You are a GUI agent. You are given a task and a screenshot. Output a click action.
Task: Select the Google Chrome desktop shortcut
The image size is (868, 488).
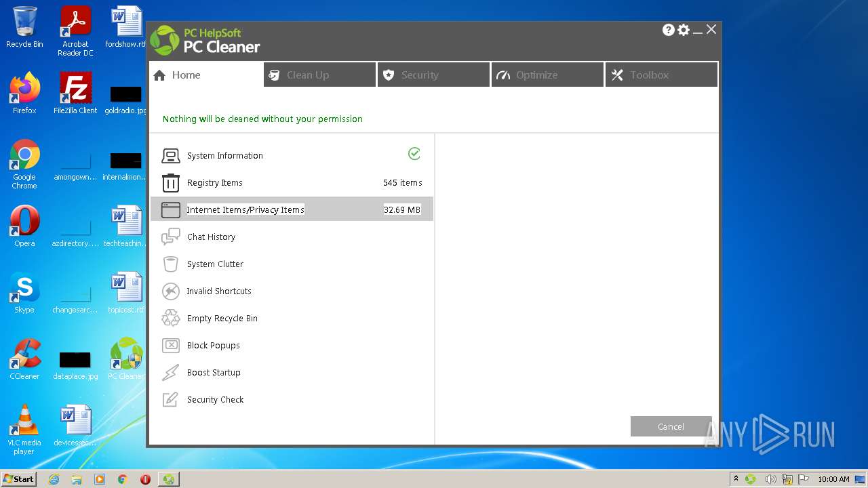point(24,164)
